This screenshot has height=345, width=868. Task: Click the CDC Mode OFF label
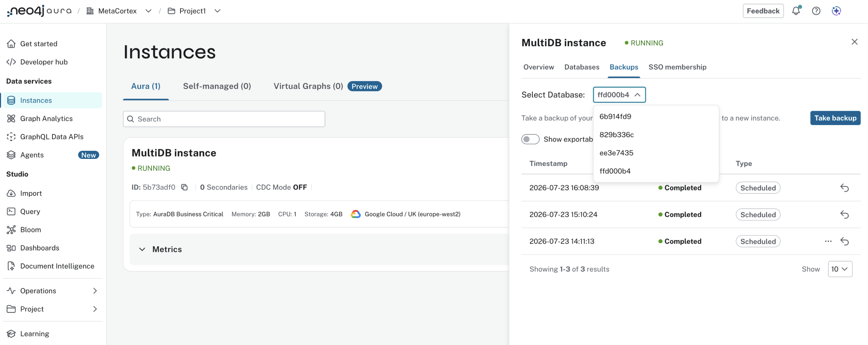point(282,187)
